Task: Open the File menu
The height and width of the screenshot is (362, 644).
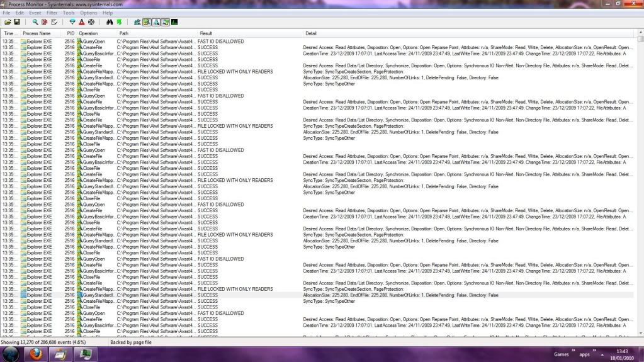Action: 6,13
